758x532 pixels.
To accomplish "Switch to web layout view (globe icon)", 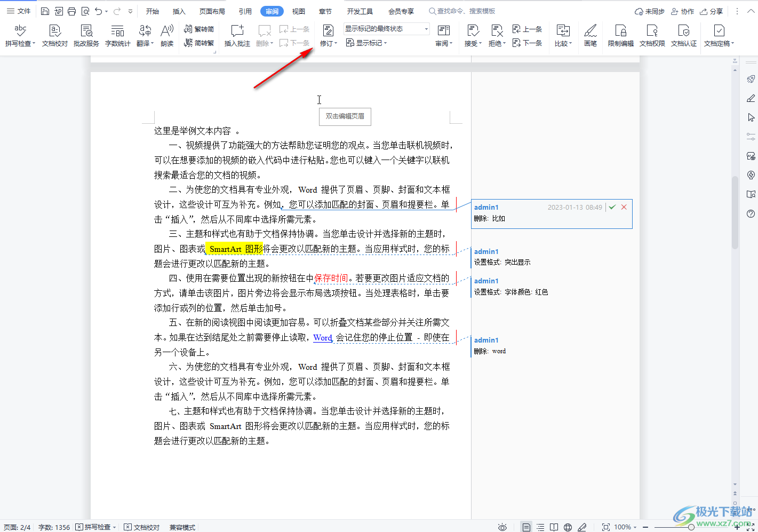I will coord(568,527).
